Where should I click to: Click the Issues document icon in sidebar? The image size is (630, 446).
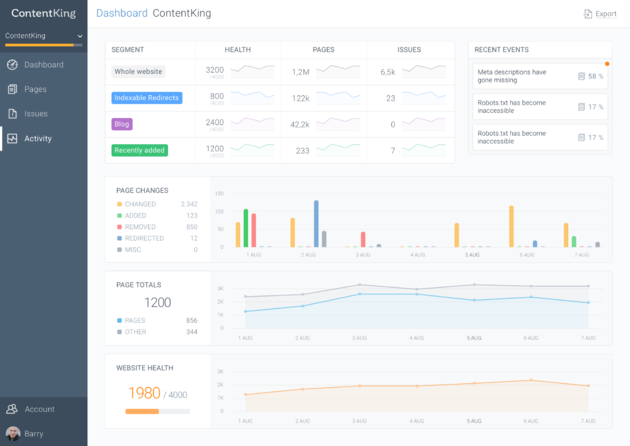[12, 114]
